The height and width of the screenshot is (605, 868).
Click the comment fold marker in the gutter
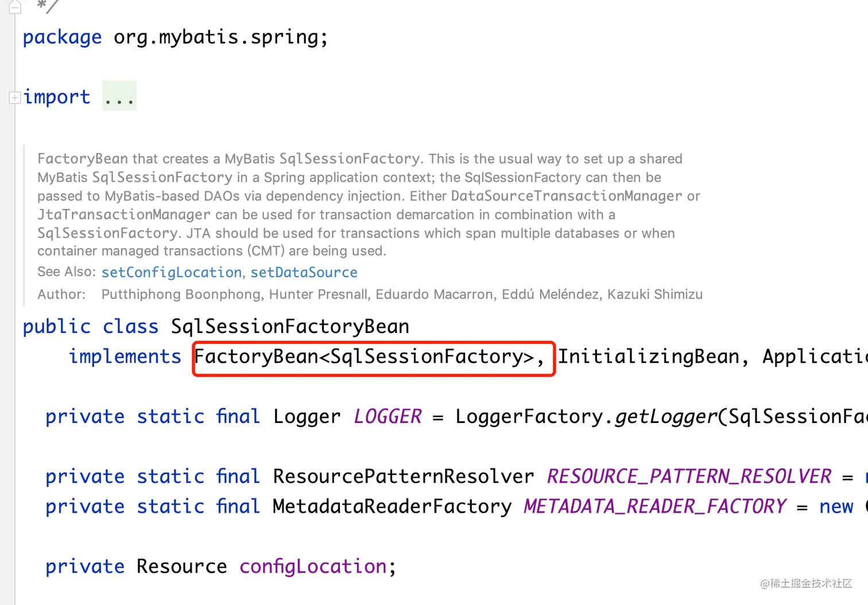(x=15, y=7)
